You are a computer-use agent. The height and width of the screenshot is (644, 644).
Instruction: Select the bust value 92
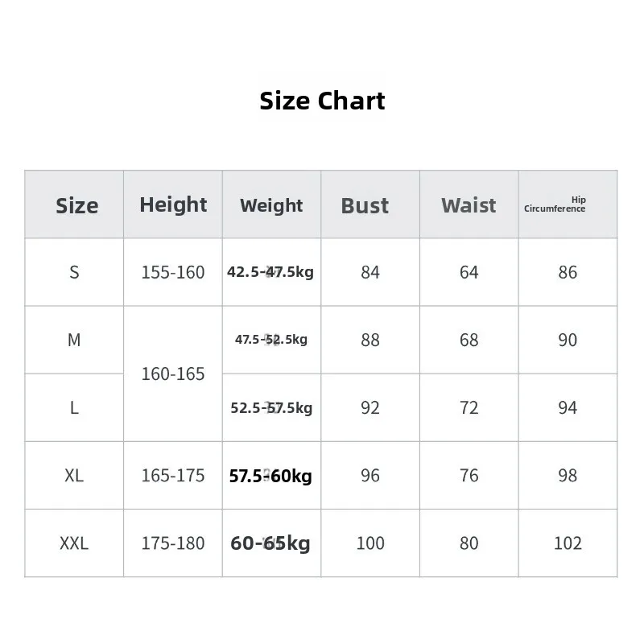click(370, 408)
